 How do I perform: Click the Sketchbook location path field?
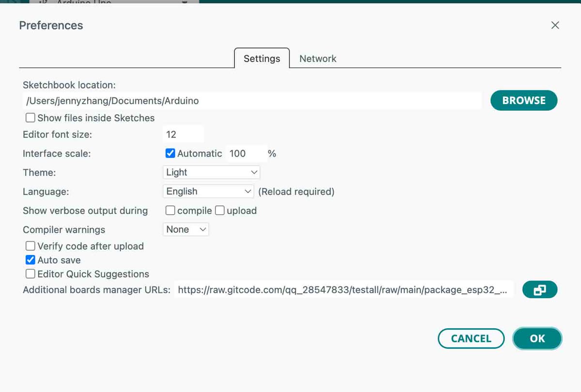pos(252,101)
